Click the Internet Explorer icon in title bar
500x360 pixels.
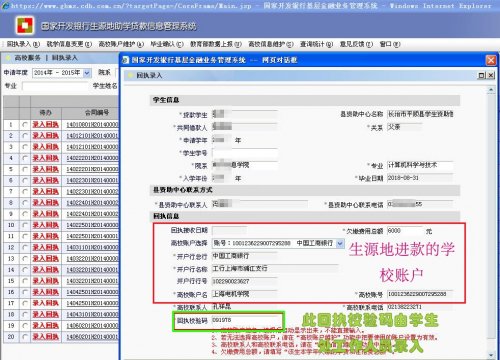[x=5, y=6]
